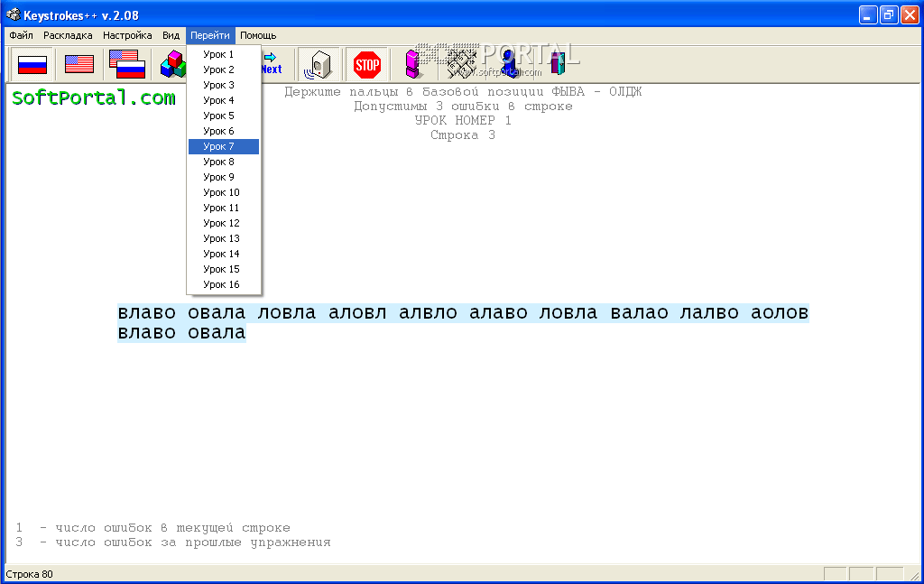Go to Урок 12

[224, 223]
